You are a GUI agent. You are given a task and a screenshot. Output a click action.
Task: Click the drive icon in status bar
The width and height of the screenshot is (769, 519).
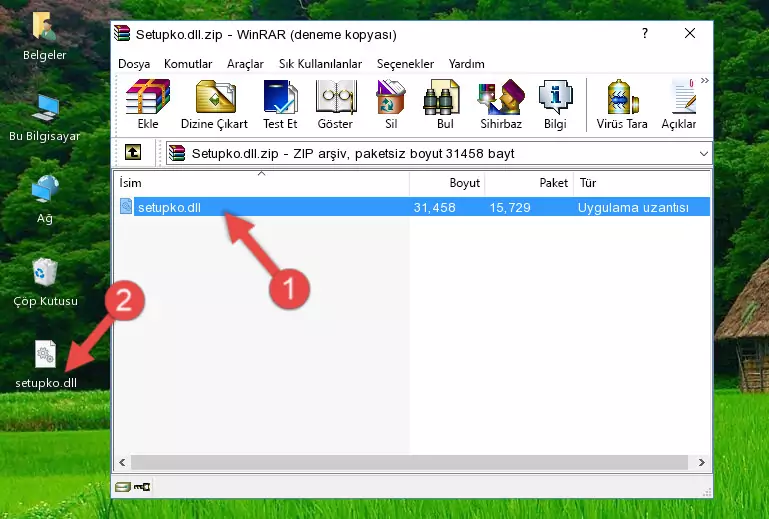pyautogui.click(x=123, y=487)
